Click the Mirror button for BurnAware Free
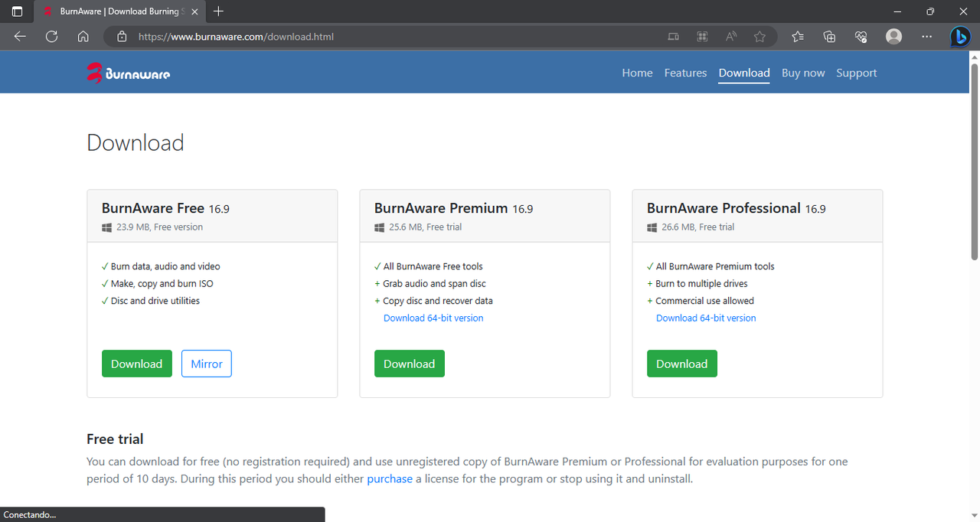This screenshot has height=522, width=980. tap(207, 364)
